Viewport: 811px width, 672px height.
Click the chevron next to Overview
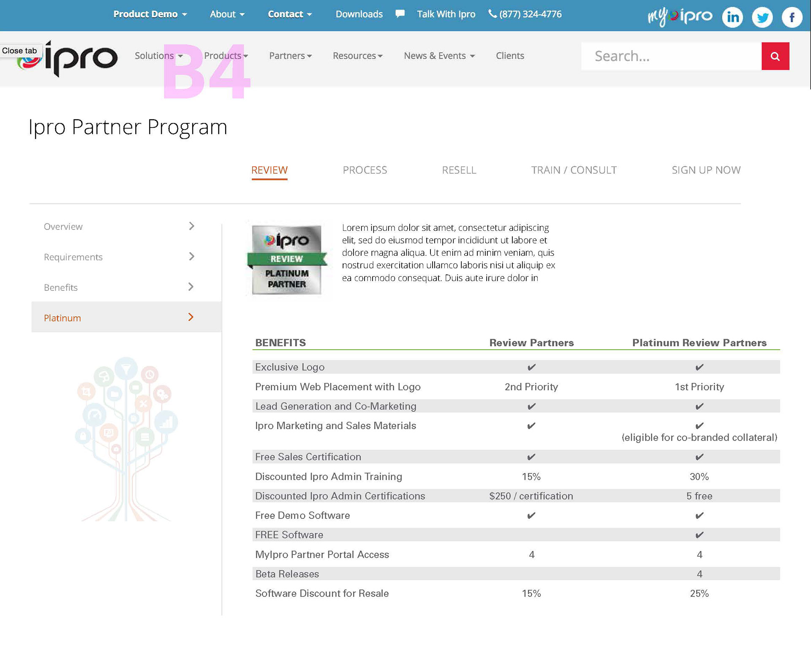click(x=192, y=226)
